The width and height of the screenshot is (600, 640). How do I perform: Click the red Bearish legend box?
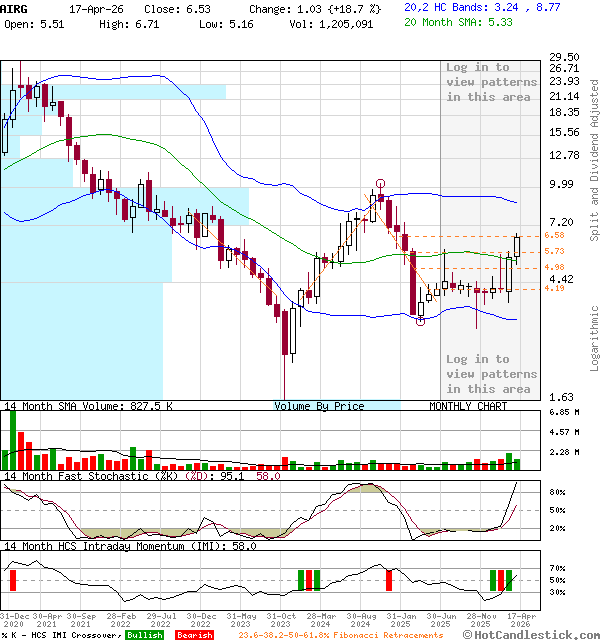(195, 635)
